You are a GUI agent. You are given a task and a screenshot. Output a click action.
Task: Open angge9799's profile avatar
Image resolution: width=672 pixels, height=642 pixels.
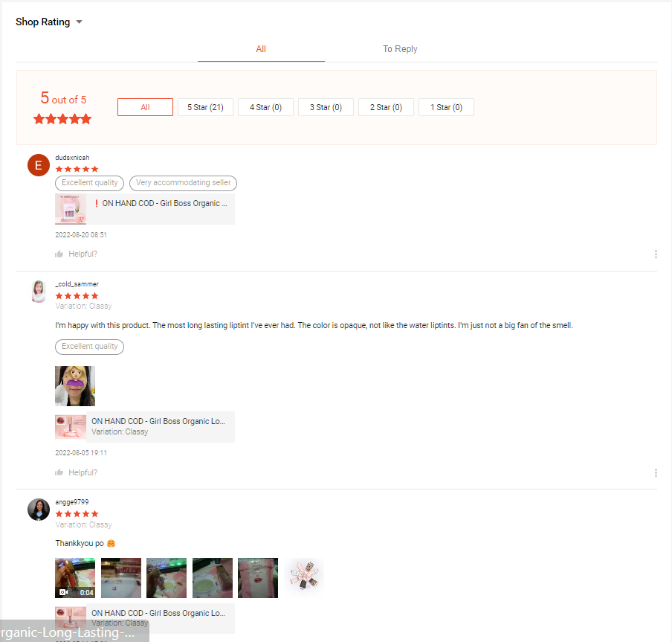click(39, 510)
